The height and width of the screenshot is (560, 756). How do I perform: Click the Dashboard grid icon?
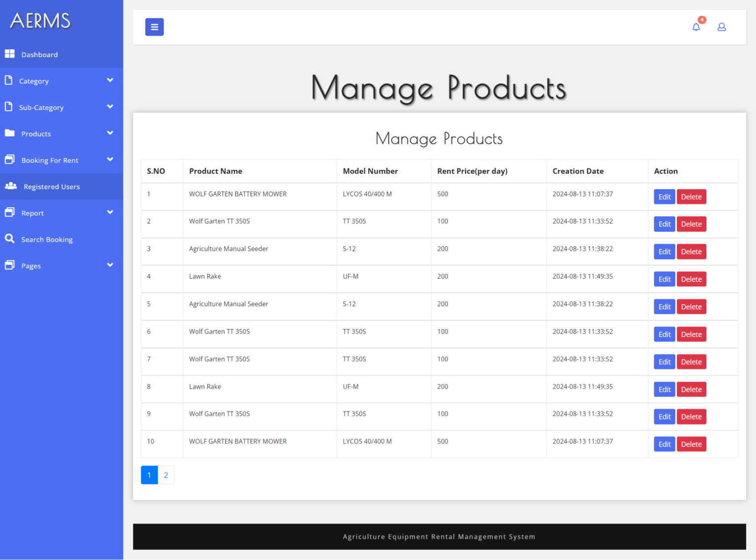click(10, 54)
